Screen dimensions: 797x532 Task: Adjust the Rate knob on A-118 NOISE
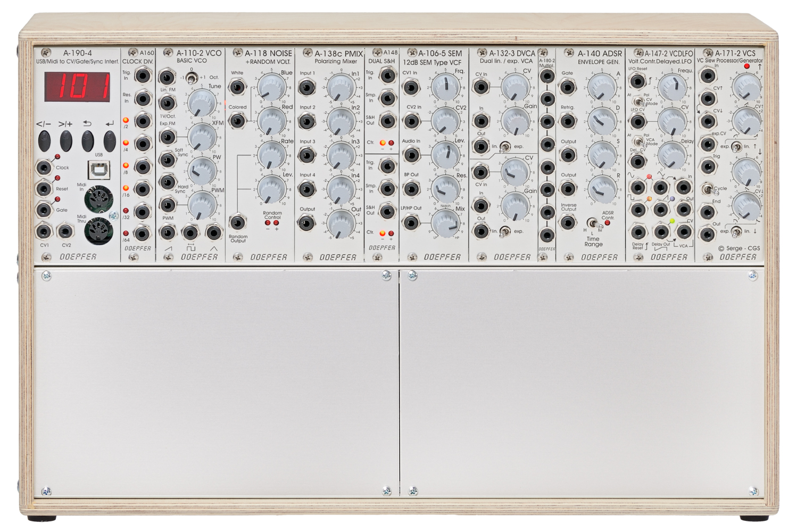272,155
